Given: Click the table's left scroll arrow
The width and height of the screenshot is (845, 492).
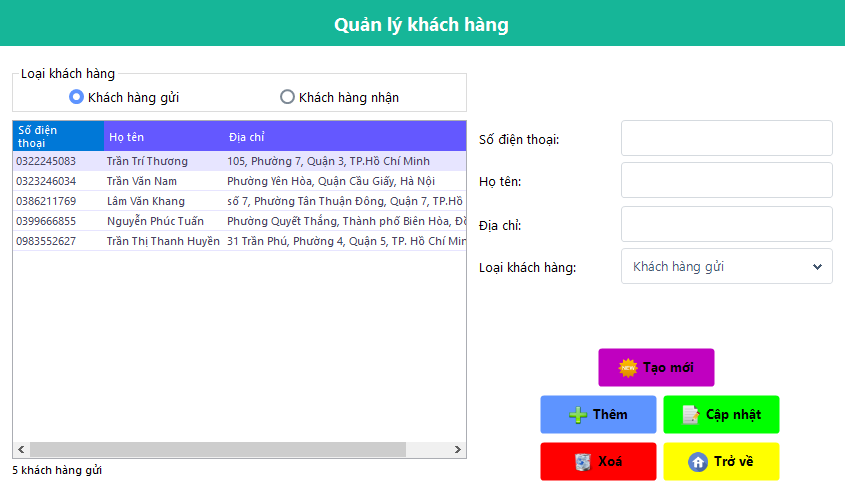Looking at the screenshot, I should click(x=21, y=449).
